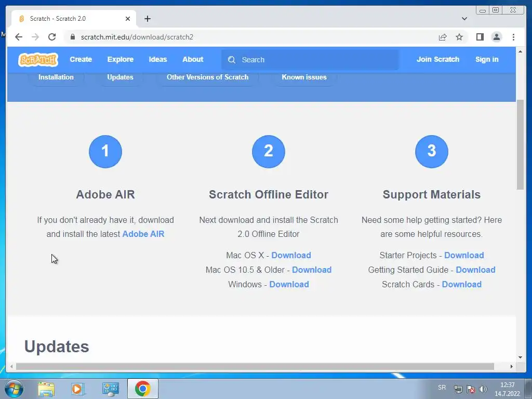Click the Scratch Offline Editor heading

pos(269,194)
